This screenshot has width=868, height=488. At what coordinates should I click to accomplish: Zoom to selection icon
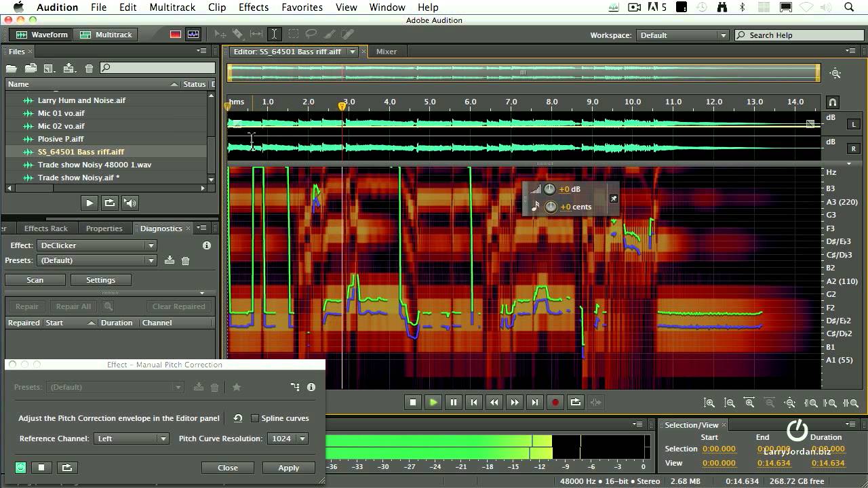click(850, 403)
